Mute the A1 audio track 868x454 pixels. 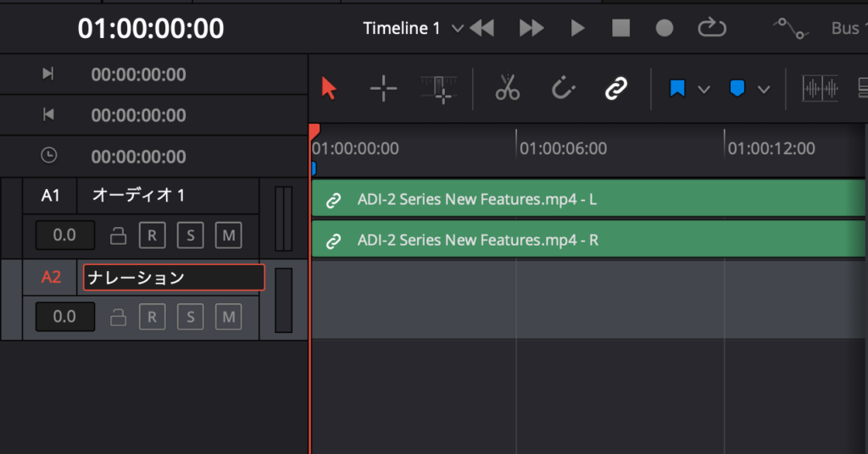pos(227,235)
